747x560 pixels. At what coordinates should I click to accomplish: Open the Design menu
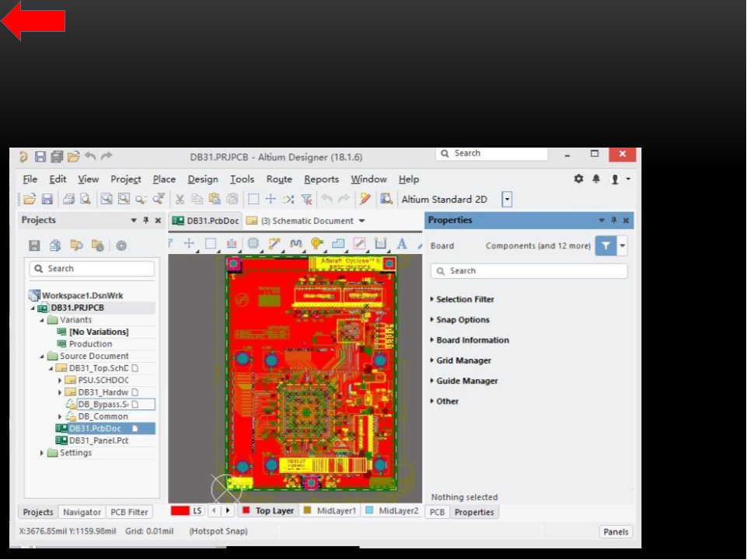[x=203, y=179]
